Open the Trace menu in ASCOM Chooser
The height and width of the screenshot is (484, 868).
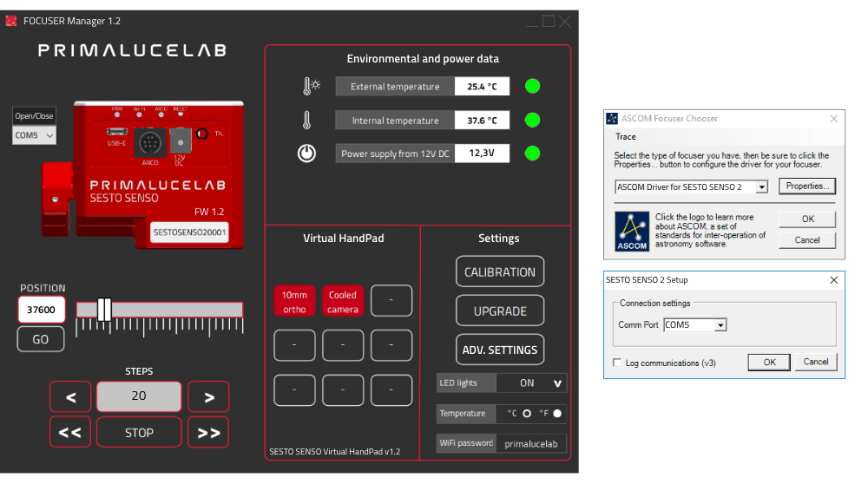pos(626,137)
